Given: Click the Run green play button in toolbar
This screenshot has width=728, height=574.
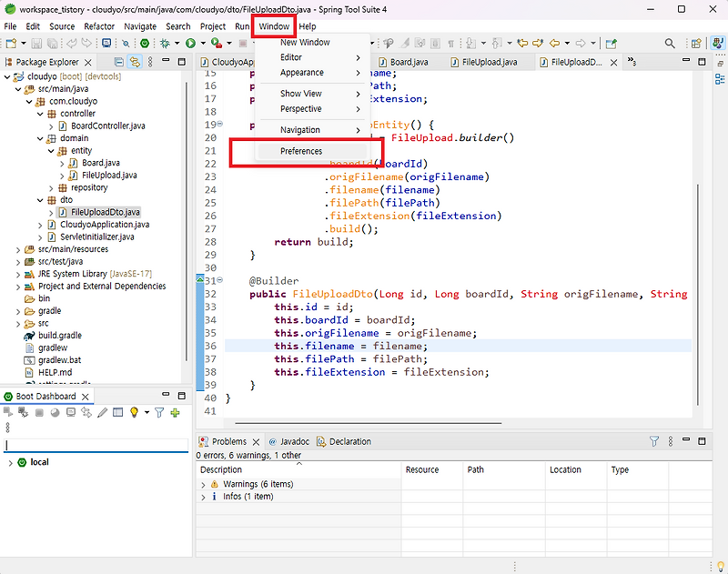Looking at the screenshot, I should click(191, 43).
